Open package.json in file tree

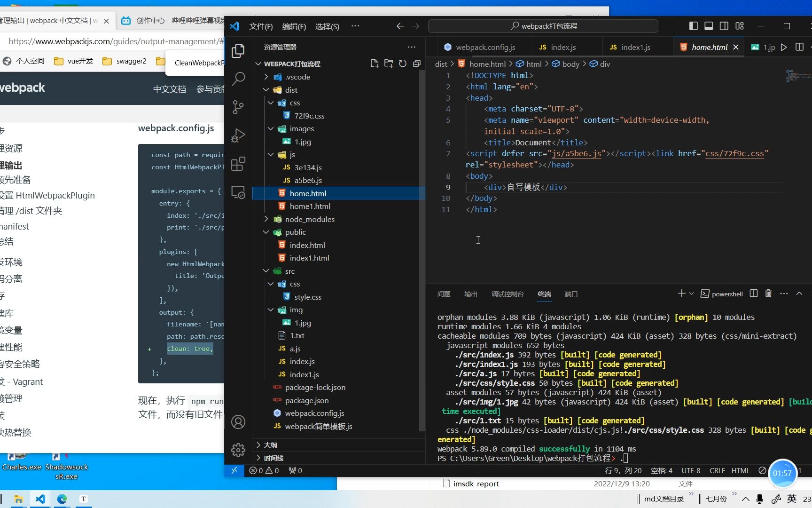tap(306, 400)
